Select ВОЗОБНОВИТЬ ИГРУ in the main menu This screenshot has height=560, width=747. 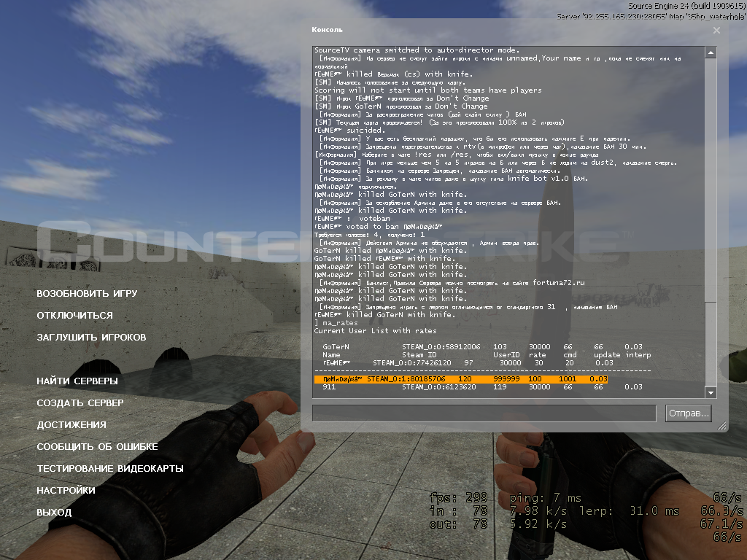pos(88,293)
